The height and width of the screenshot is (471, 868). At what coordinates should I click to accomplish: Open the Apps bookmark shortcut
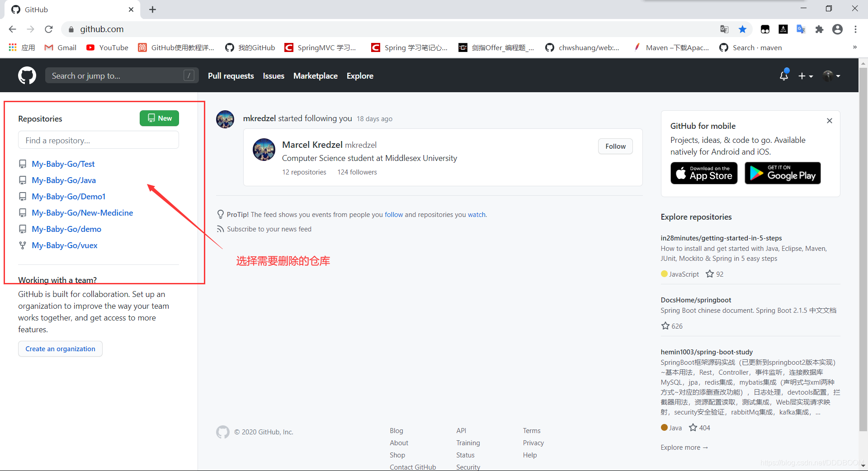(22, 47)
